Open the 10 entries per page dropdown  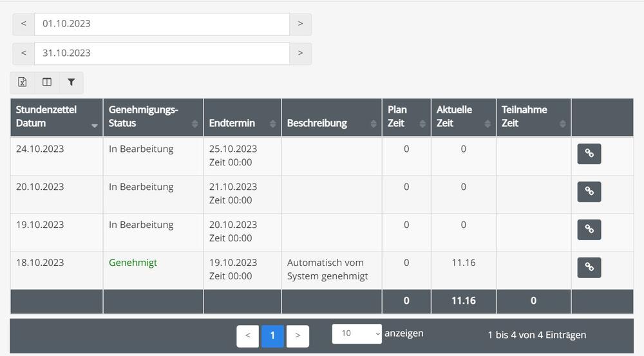point(357,333)
